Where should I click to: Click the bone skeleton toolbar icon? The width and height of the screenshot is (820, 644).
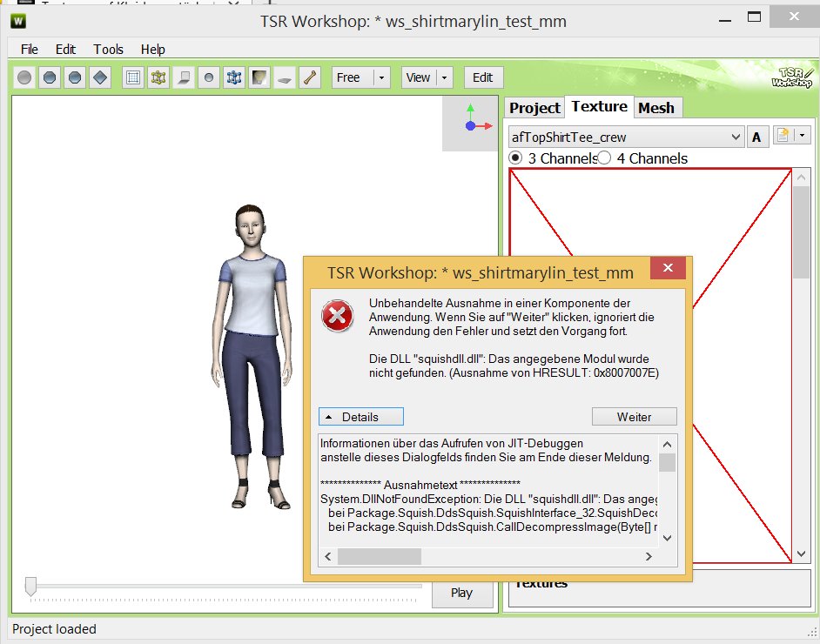(x=309, y=77)
